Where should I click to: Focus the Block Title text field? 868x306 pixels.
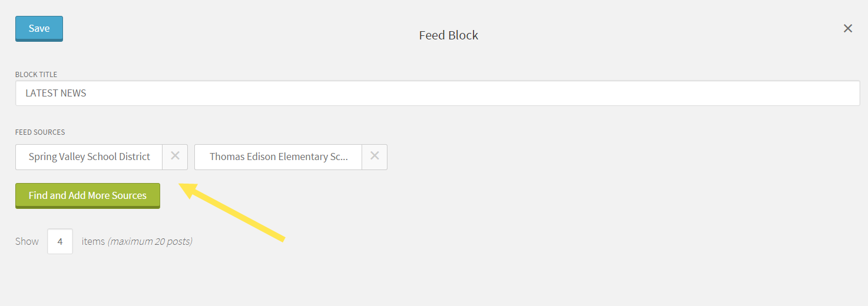(x=438, y=94)
